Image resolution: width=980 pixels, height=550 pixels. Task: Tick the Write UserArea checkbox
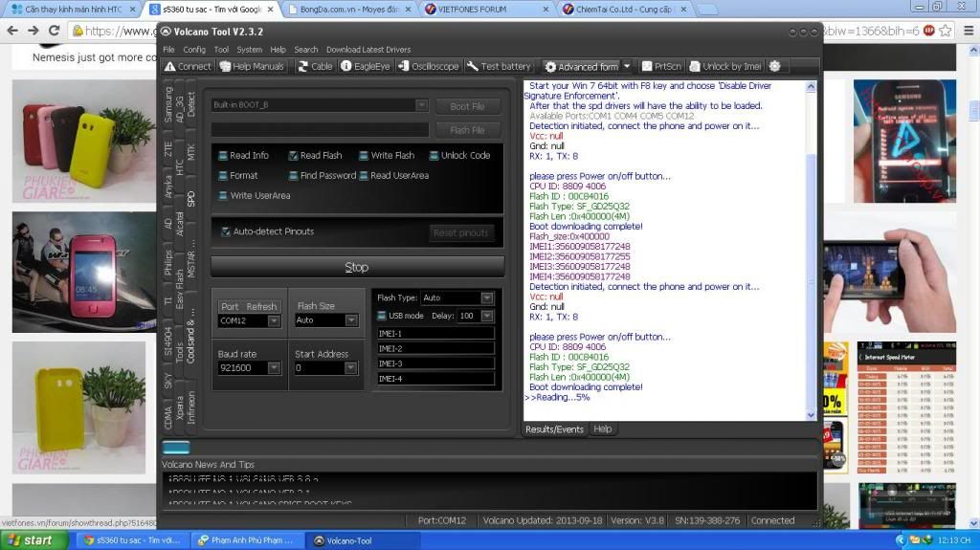223,196
